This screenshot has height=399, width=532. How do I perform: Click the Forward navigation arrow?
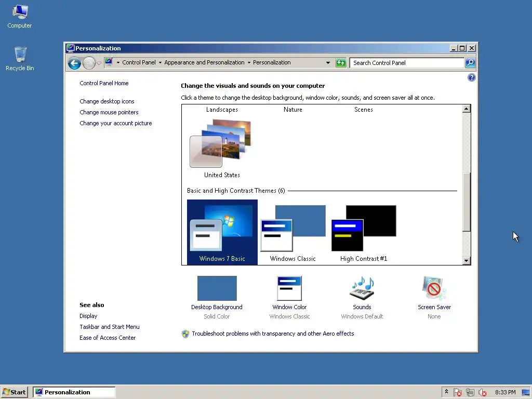pyautogui.click(x=89, y=63)
